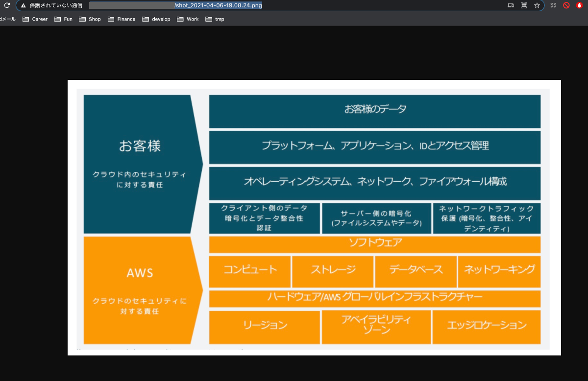Click the 保護されていない通信 security label
This screenshot has width=588, height=381.
pyautogui.click(x=56, y=5)
